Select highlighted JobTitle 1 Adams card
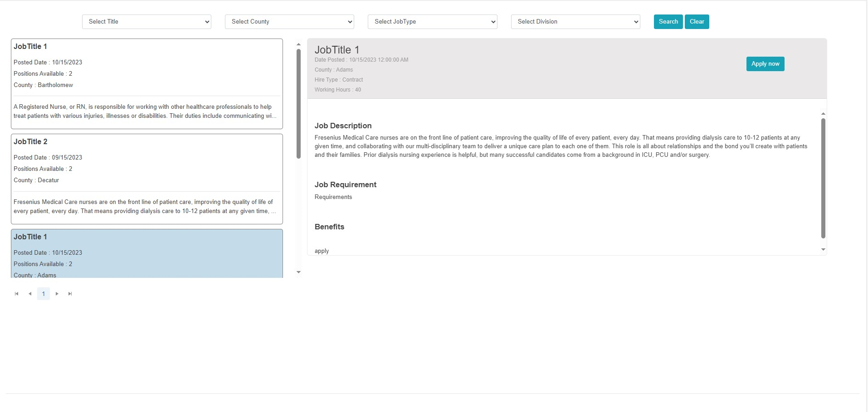This screenshot has width=868, height=412. (x=146, y=253)
